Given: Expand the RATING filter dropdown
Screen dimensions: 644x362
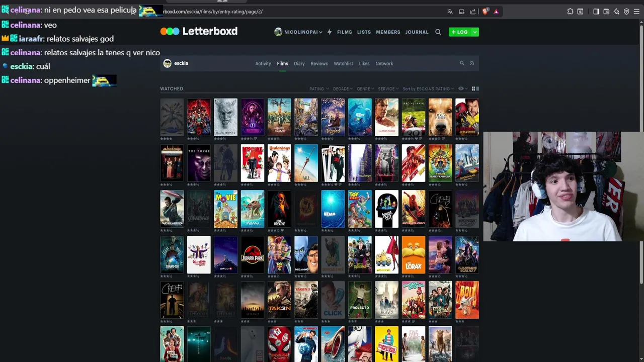Looking at the screenshot, I should click(319, 88).
